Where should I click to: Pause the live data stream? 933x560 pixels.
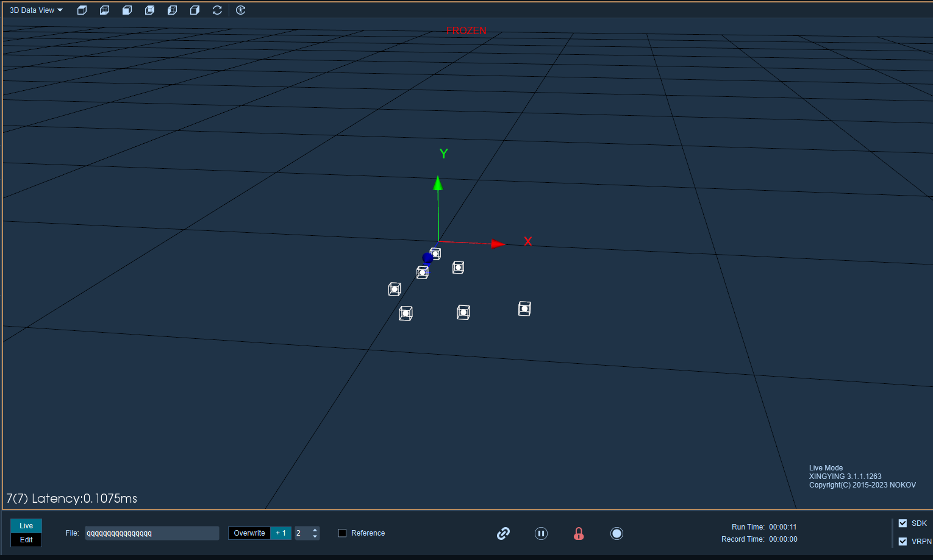click(541, 534)
